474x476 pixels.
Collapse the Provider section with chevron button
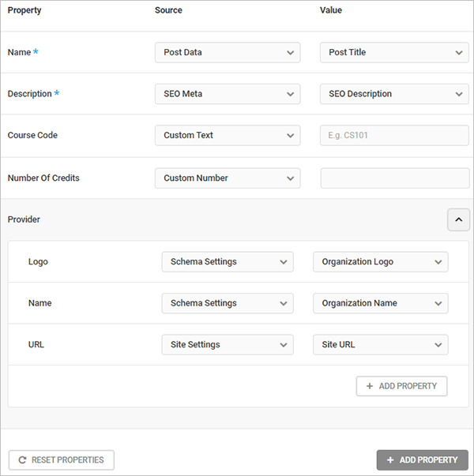click(458, 219)
